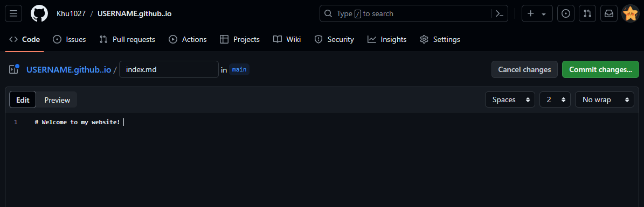Viewport: 644px width, 207px height.
Task: Click the main branch label
Action: click(239, 69)
